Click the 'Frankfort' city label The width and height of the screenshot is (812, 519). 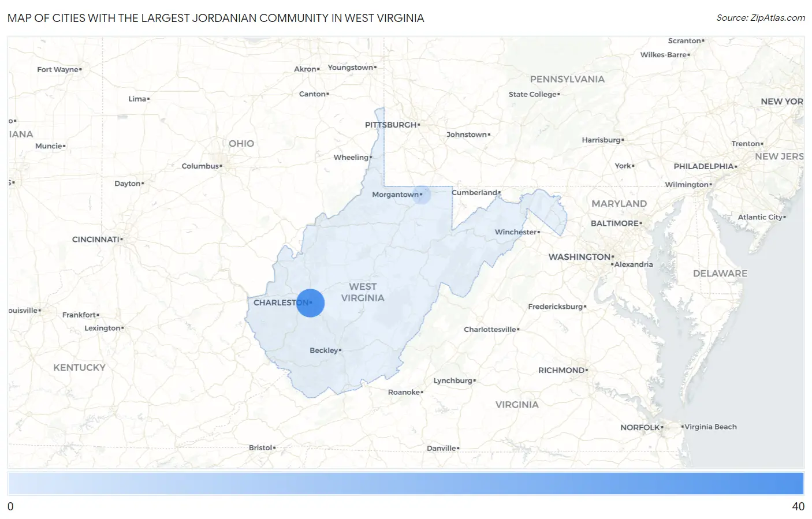[x=79, y=315]
